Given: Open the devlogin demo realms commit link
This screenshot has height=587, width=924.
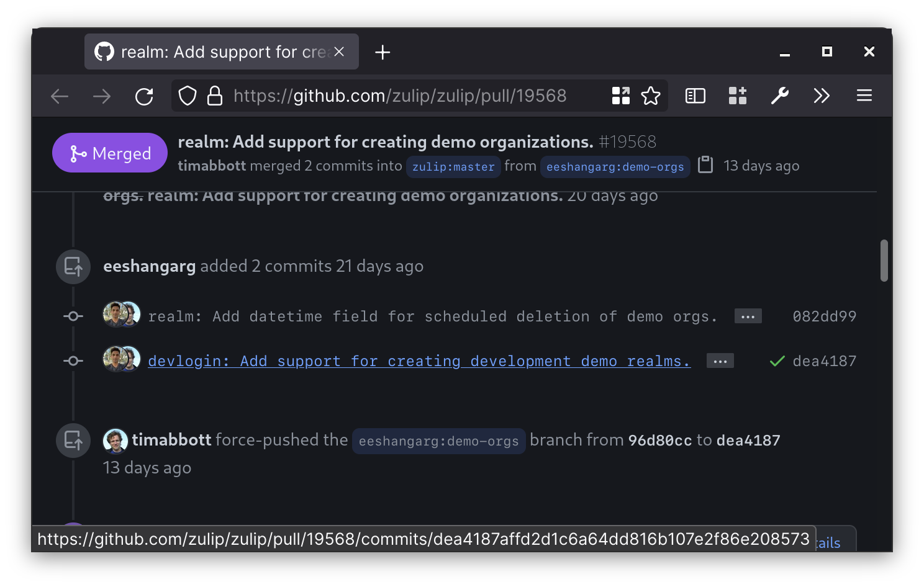Looking at the screenshot, I should click(419, 361).
